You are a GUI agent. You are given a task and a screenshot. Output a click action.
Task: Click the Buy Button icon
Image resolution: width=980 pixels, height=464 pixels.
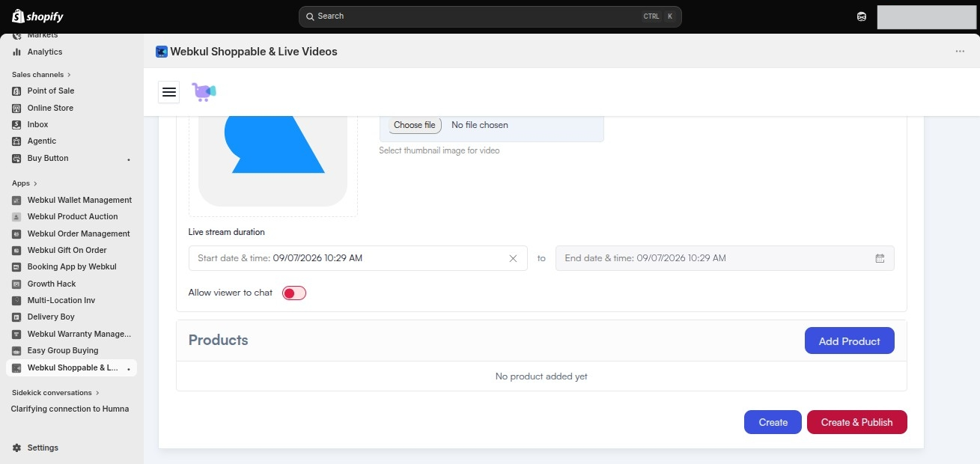click(x=16, y=158)
